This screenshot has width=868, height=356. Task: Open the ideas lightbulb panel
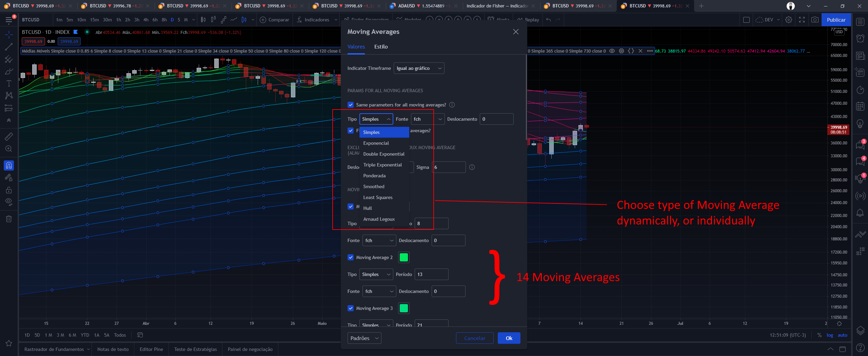click(860, 124)
